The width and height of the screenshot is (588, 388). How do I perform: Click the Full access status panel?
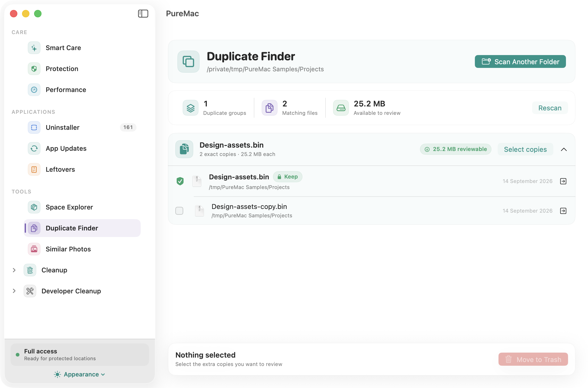tap(80, 355)
